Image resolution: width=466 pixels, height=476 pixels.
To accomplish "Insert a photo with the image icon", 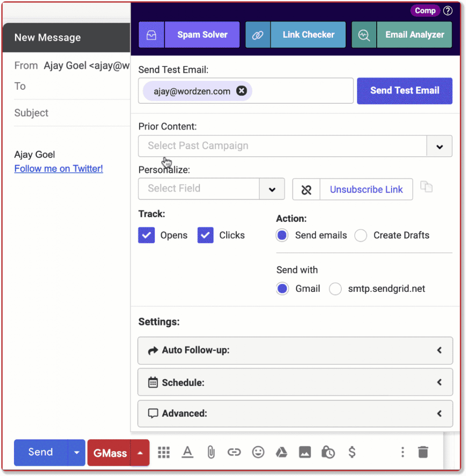I will pyautogui.click(x=305, y=452).
